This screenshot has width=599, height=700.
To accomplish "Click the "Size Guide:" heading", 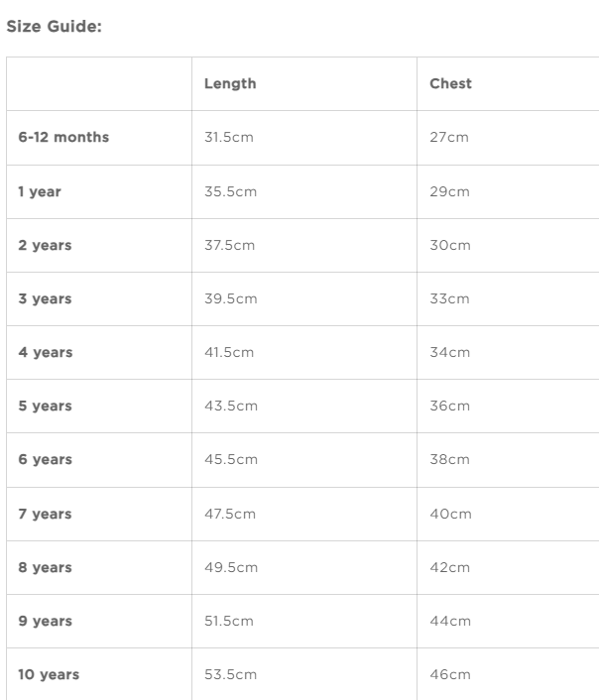I will click(x=55, y=26).
